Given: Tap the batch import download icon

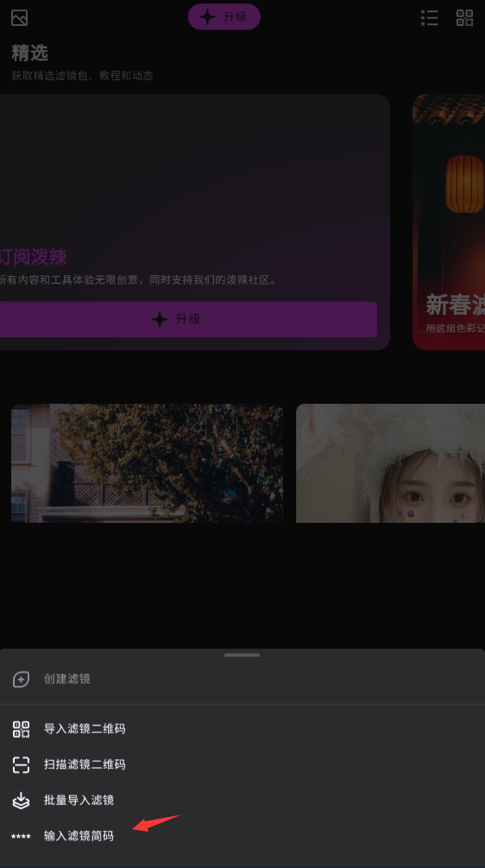Looking at the screenshot, I should tap(21, 801).
